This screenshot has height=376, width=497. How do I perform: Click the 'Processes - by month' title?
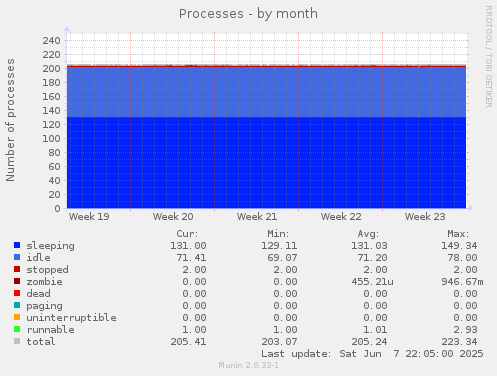point(248,14)
